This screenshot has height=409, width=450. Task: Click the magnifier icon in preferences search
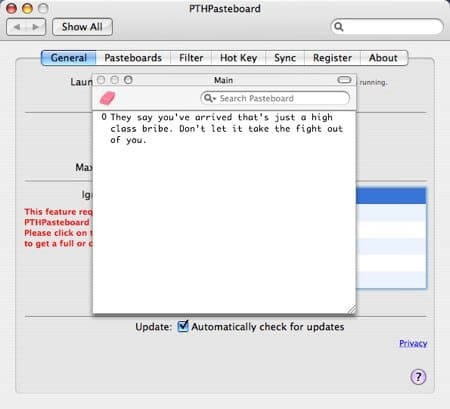coord(339,27)
